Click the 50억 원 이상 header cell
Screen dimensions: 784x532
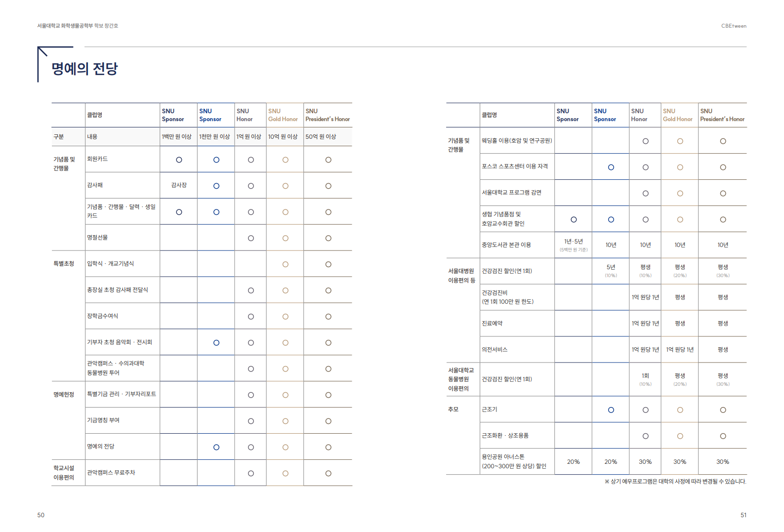(321, 137)
